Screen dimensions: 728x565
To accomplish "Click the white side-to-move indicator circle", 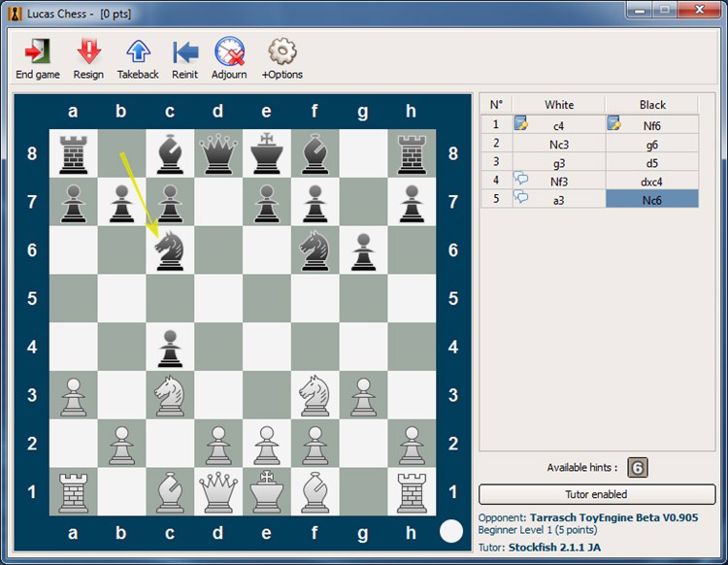I will click(x=451, y=531).
